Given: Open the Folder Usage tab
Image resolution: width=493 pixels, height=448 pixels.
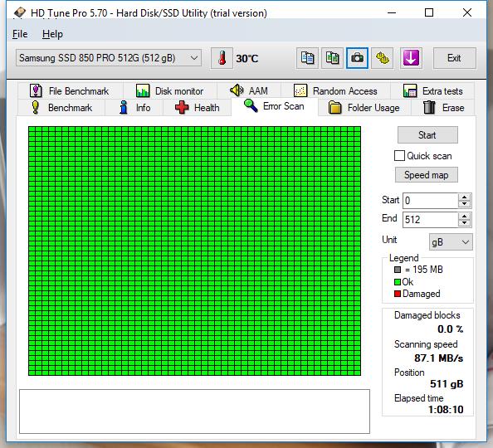Looking at the screenshot, I should 364,108.
